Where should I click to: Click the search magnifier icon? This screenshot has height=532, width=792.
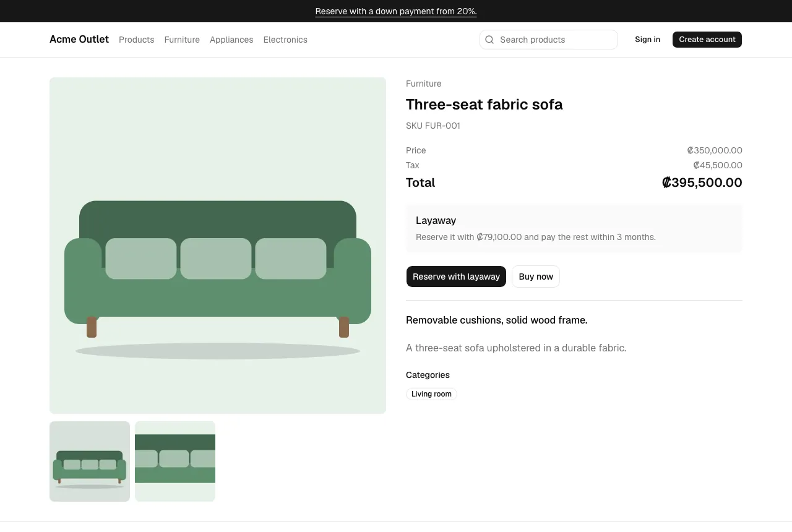click(489, 40)
